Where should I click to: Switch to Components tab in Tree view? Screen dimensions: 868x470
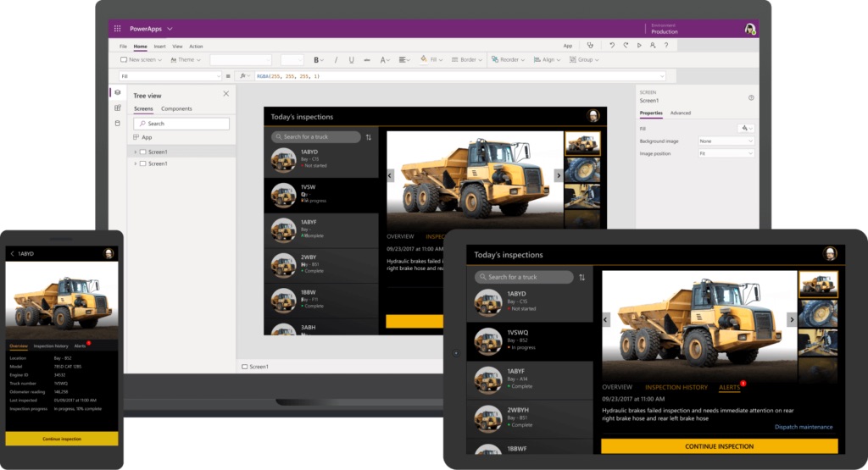[x=176, y=109]
